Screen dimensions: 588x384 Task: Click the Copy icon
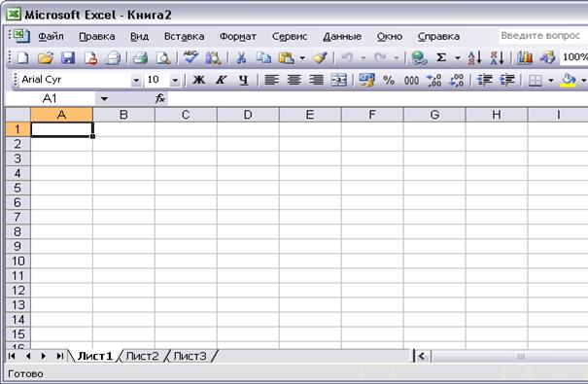(x=263, y=57)
